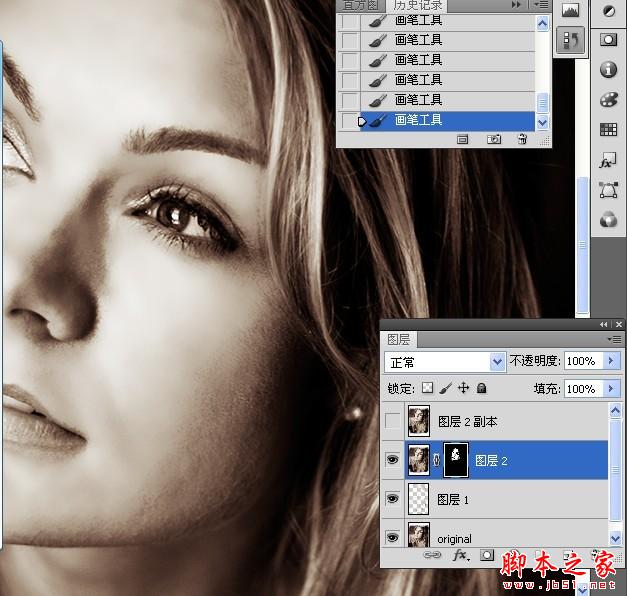Click the 图层 2 image thumbnail

coord(419,460)
